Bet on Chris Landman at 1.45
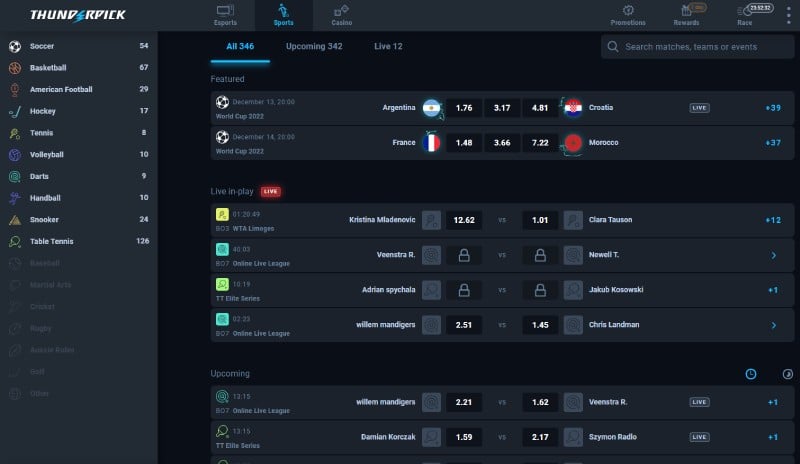The width and height of the screenshot is (800, 464). click(540, 325)
